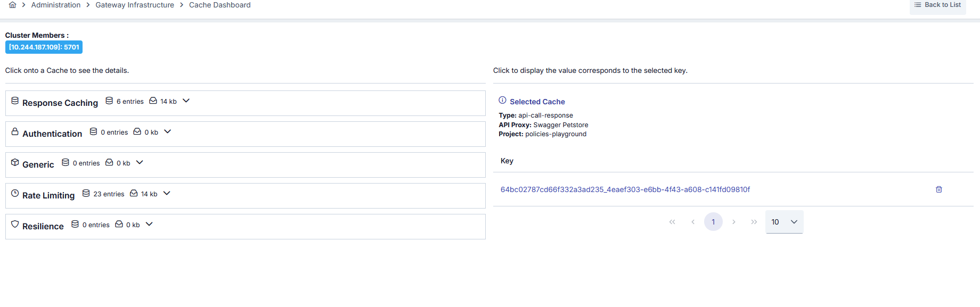Click the Rate Limiting clock icon

tap(15, 193)
